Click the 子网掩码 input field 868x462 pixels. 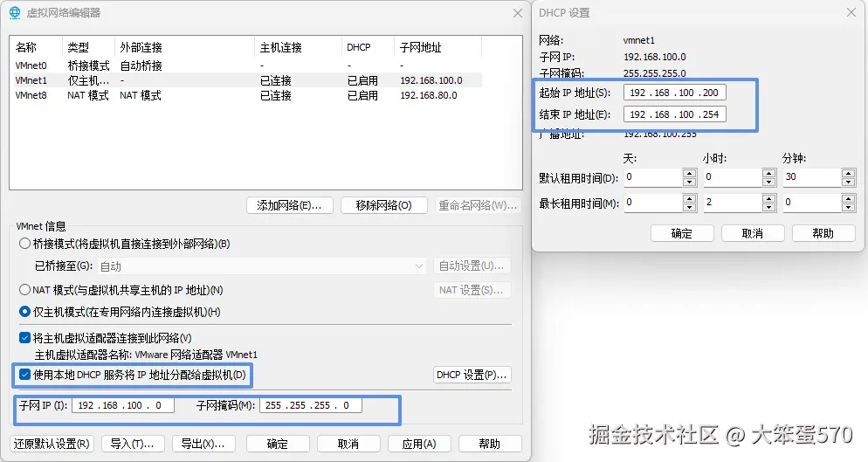[311, 405]
